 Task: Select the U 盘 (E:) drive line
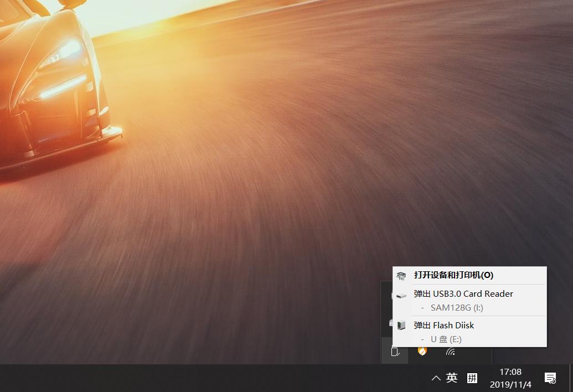[469, 339]
